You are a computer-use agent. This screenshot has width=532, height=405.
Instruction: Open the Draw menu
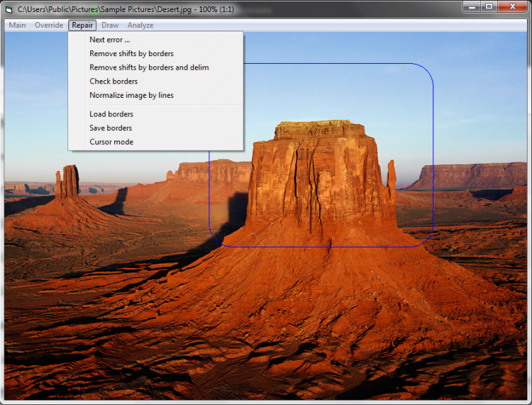pyautogui.click(x=110, y=25)
